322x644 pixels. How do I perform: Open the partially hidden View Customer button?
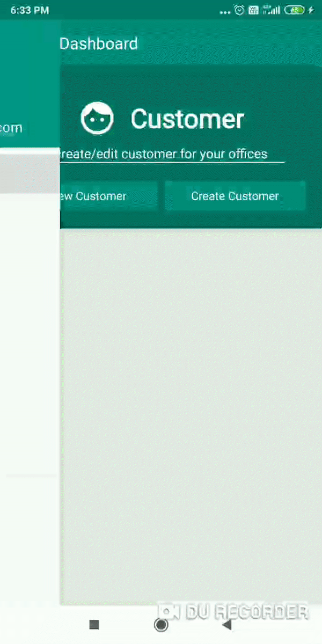pyautogui.click(x=109, y=196)
